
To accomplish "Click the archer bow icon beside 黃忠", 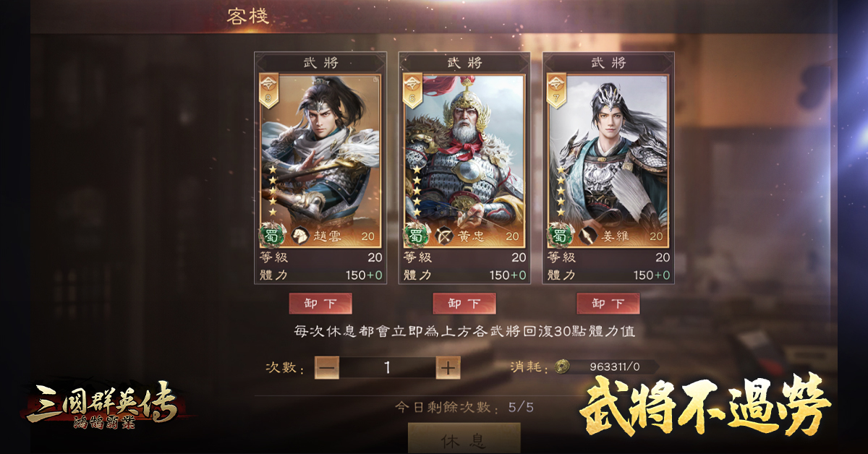I will pyautogui.click(x=443, y=236).
